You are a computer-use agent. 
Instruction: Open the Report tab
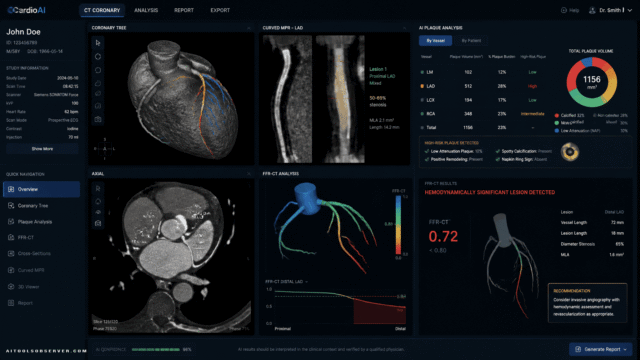click(x=184, y=10)
